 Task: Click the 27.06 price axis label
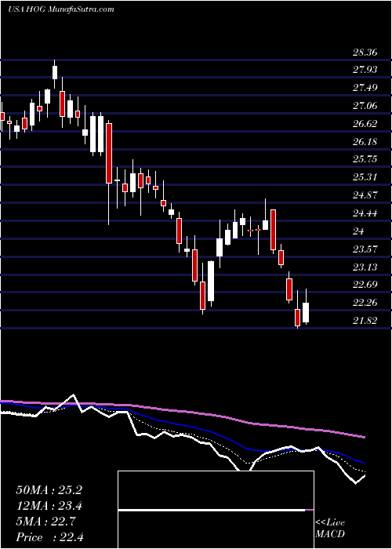pos(365,105)
